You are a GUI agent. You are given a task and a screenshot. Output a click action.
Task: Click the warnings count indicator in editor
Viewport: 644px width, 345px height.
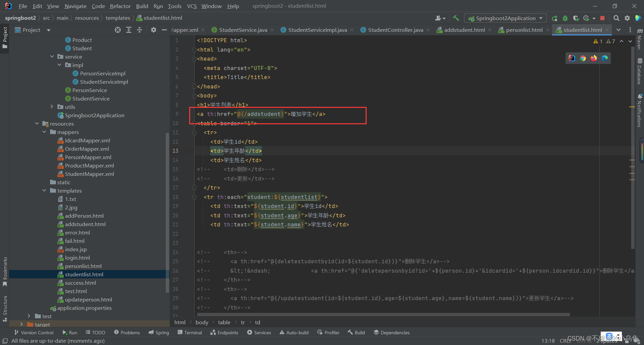click(x=604, y=41)
